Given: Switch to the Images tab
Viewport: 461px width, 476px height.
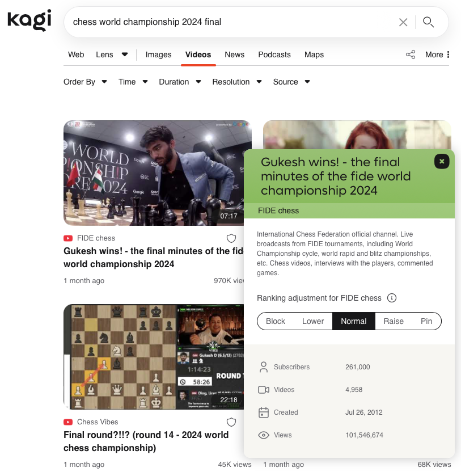Looking at the screenshot, I should 158,54.
